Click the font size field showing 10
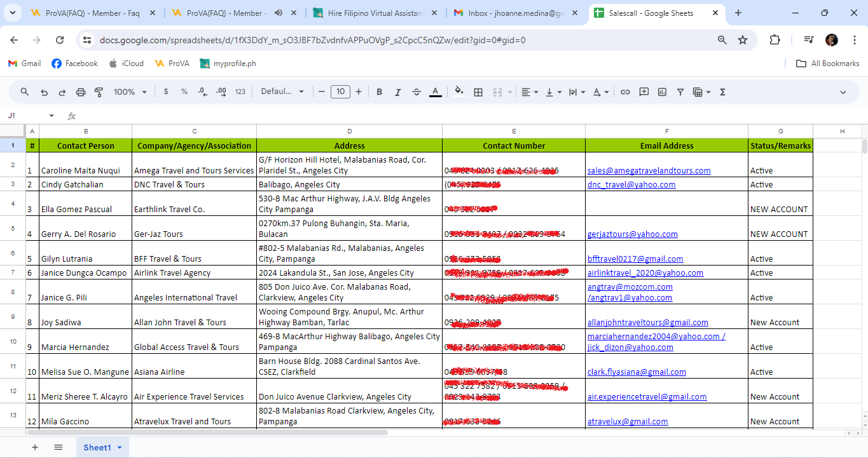Image resolution: width=868 pixels, height=458 pixels. click(x=340, y=92)
